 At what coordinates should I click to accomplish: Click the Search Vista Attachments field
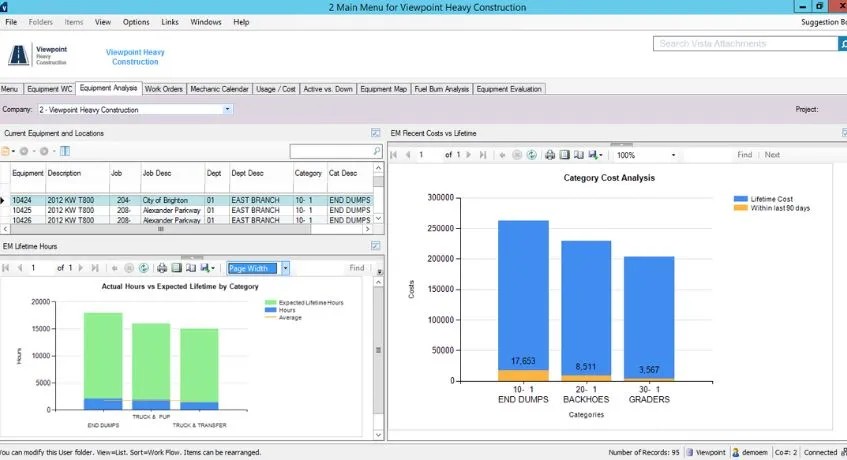[745, 44]
